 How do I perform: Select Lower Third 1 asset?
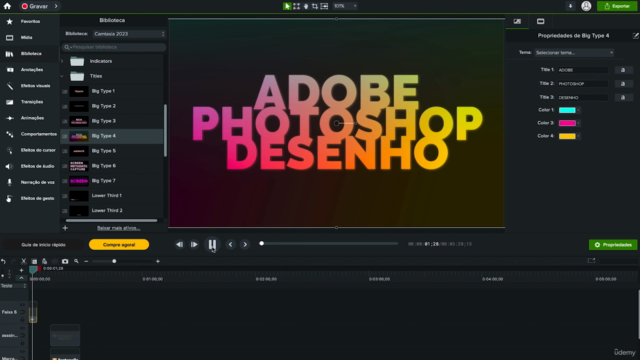(112, 196)
